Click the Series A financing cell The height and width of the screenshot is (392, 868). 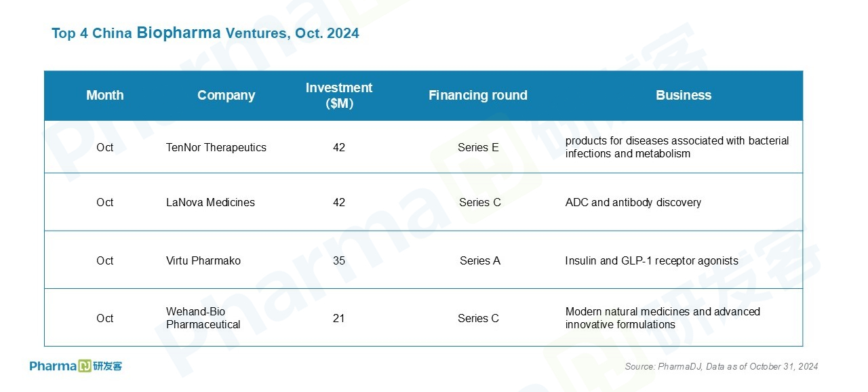tap(480, 260)
